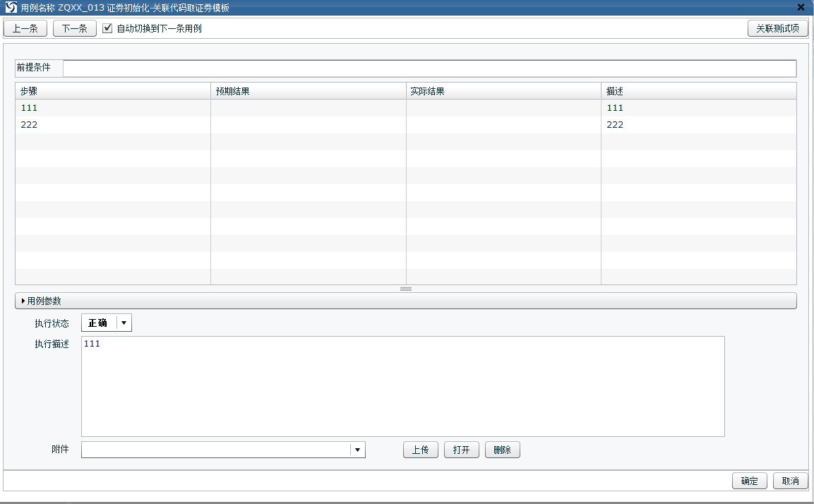Open 关联测试项 button
814x504 pixels.
tap(777, 29)
